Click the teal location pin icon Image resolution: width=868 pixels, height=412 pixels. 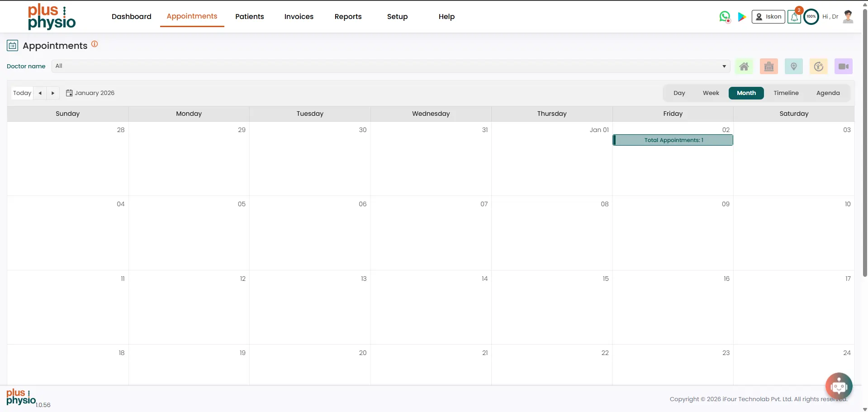[x=793, y=66]
